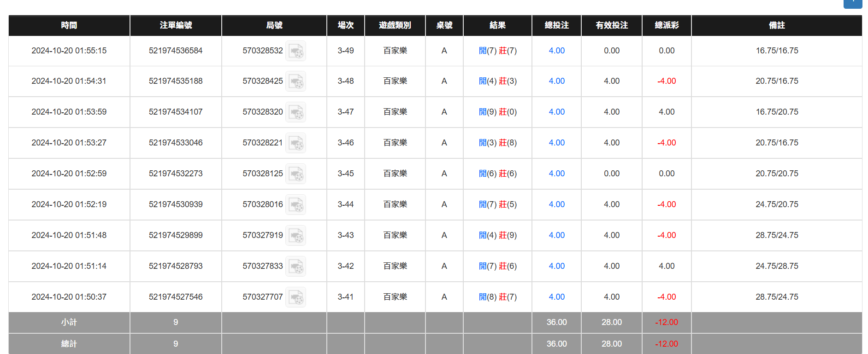The image size is (868, 354).
Task: Click total bet 4.00 in row 3-49
Action: (x=556, y=51)
